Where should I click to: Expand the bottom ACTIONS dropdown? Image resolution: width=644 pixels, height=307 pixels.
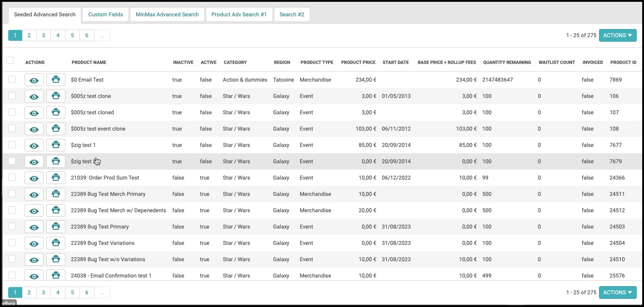tap(618, 292)
